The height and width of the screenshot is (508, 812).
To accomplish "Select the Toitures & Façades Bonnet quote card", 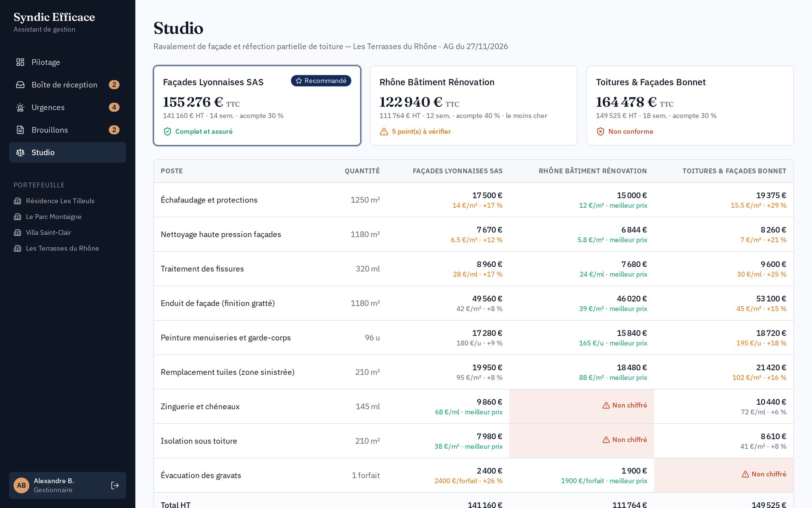I will pyautogui.click(x=690, y=105).
